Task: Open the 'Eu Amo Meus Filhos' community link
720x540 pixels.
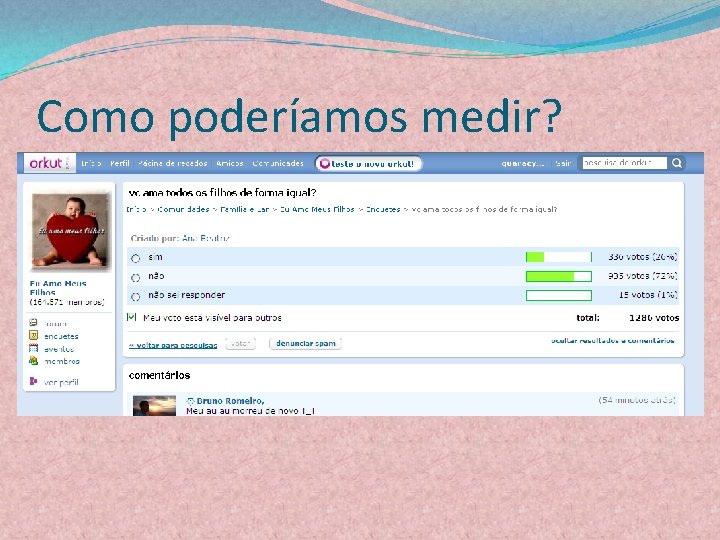Action: point(58,288)
